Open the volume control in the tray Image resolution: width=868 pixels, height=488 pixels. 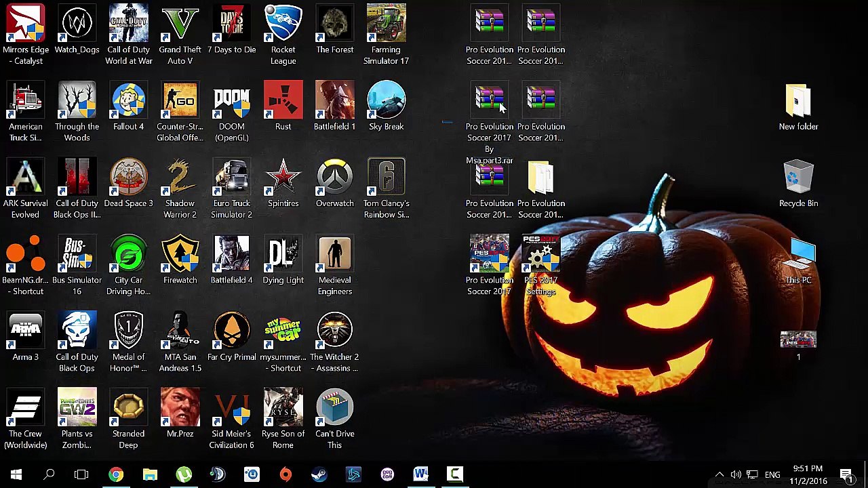(x=736, y=474)
